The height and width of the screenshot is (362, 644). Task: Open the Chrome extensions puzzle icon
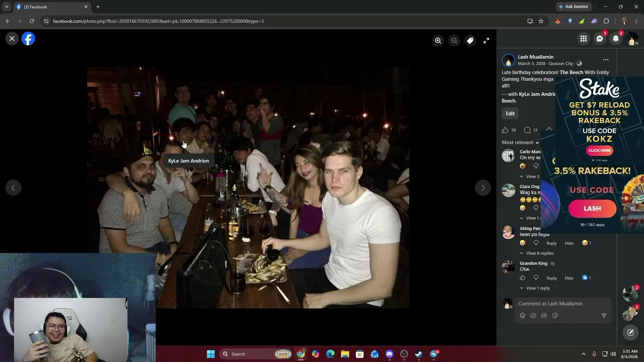(606, 21)
